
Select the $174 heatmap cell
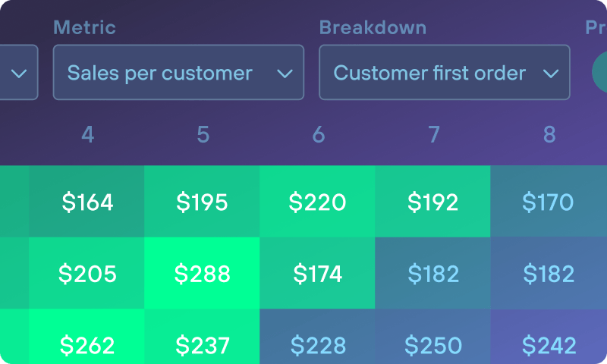tap(317, 274)
